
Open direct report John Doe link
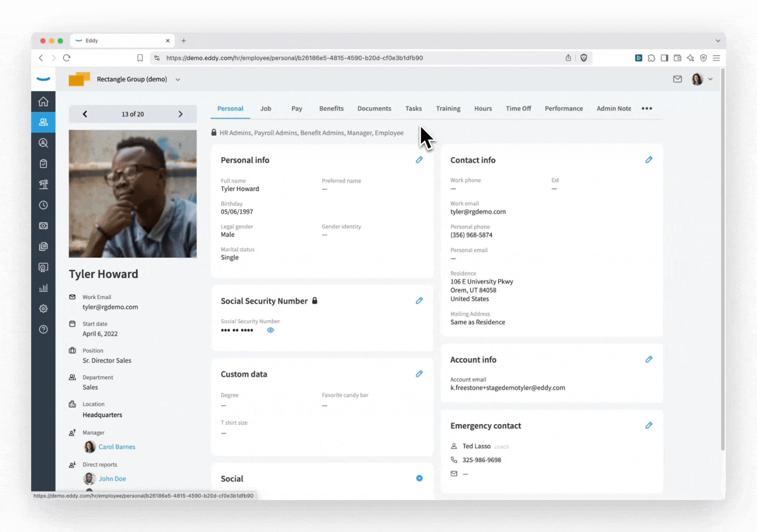coord(112,479)
